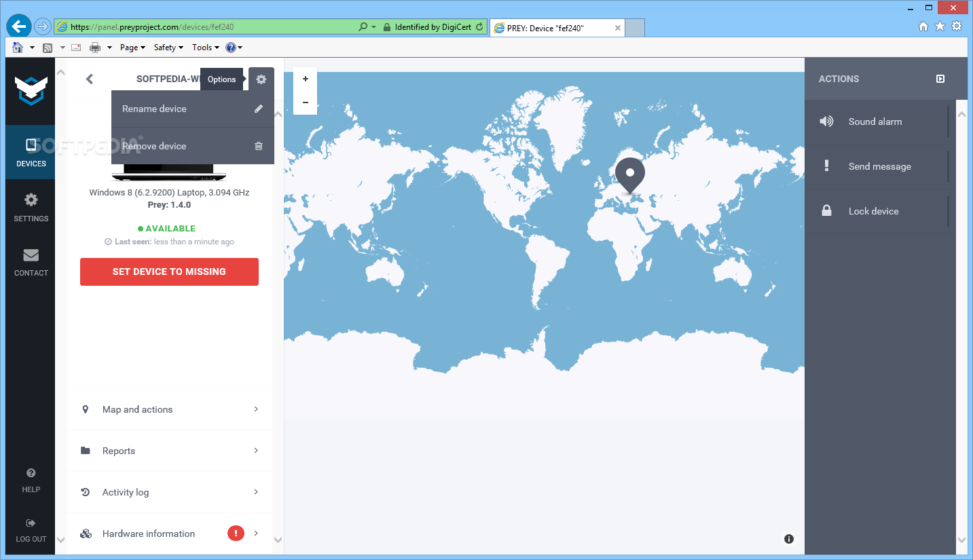
Task: Click the print icon in command bar
Action: click(x=95, y=48)
